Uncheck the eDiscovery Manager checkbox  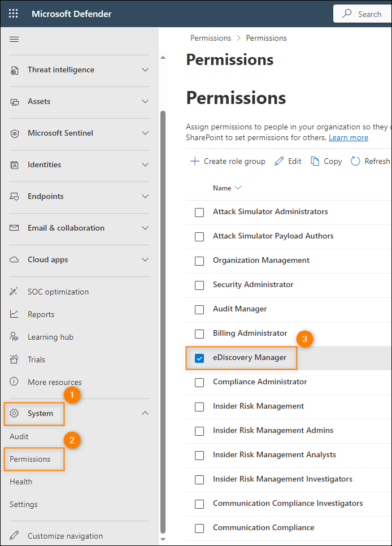[199, 358]
